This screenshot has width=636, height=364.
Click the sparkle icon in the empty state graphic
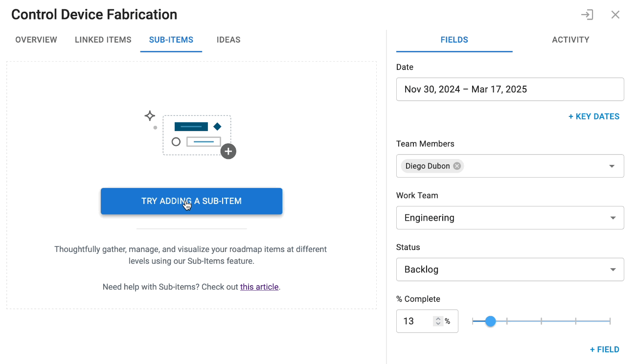tap(150, 115)
